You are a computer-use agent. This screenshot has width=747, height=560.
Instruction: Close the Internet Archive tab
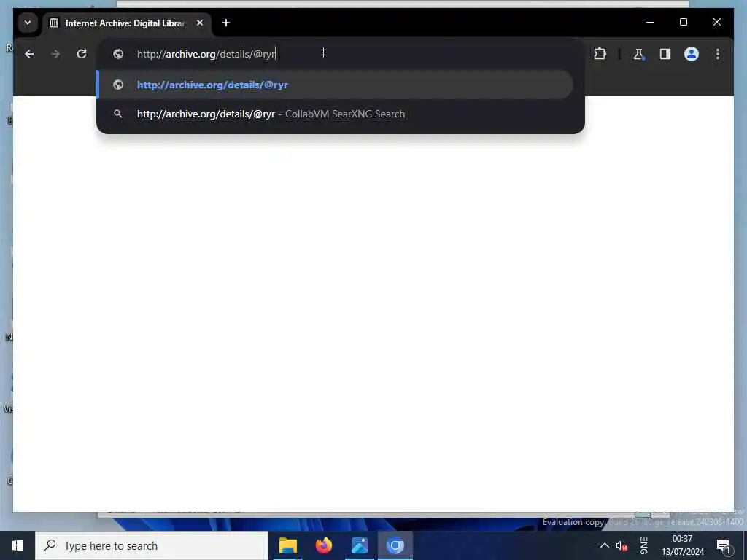click(200, 23)
